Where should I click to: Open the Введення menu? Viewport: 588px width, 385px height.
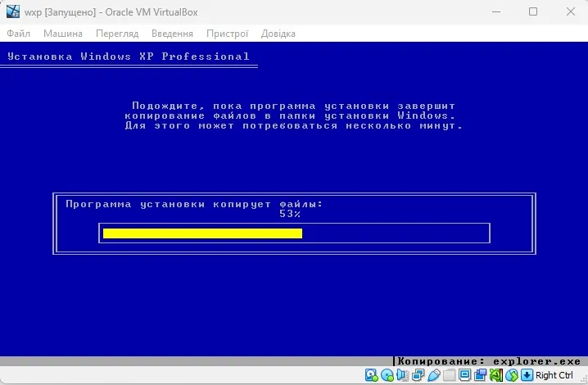172,34
